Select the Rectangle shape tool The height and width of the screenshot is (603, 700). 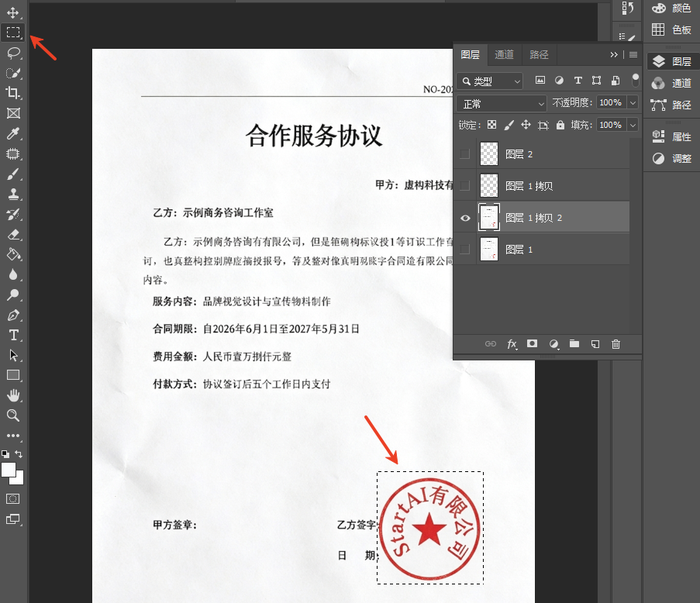pyautogui.click(x=13, y=375)
